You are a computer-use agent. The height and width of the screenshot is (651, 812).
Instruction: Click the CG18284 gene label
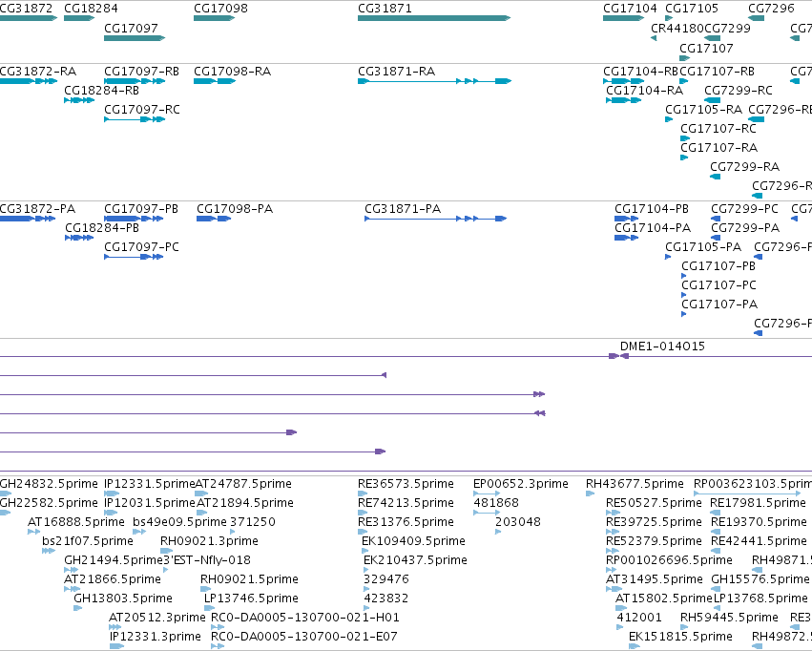pyautogui.click(x=91, y=9)
